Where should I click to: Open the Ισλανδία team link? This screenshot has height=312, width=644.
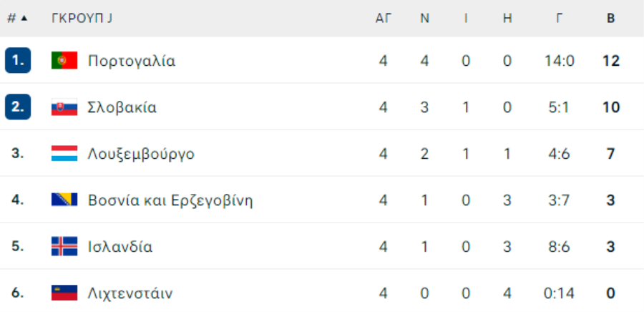pos(120,247)
